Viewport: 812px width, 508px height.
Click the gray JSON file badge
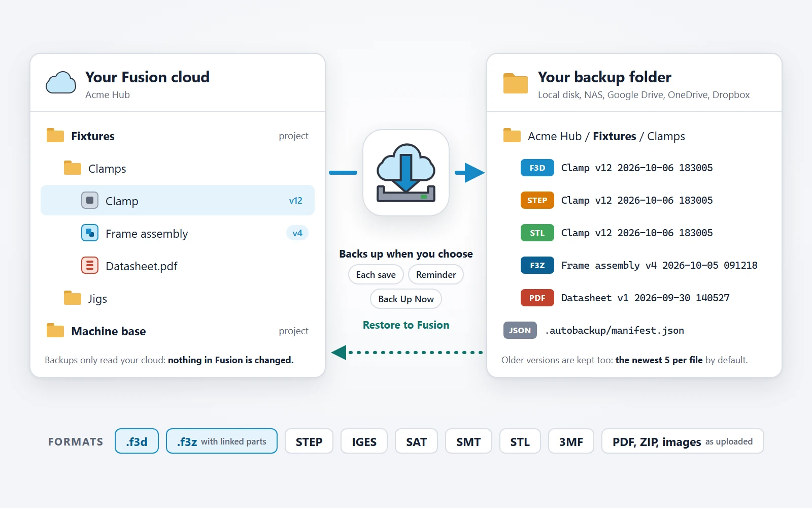(x=520, y=330)
